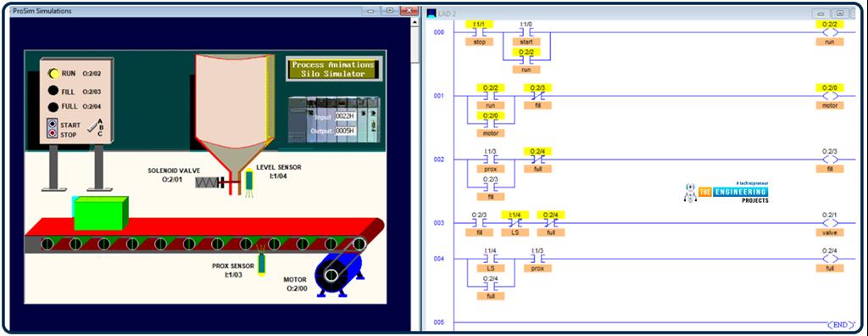Click rung number 002

438,160
